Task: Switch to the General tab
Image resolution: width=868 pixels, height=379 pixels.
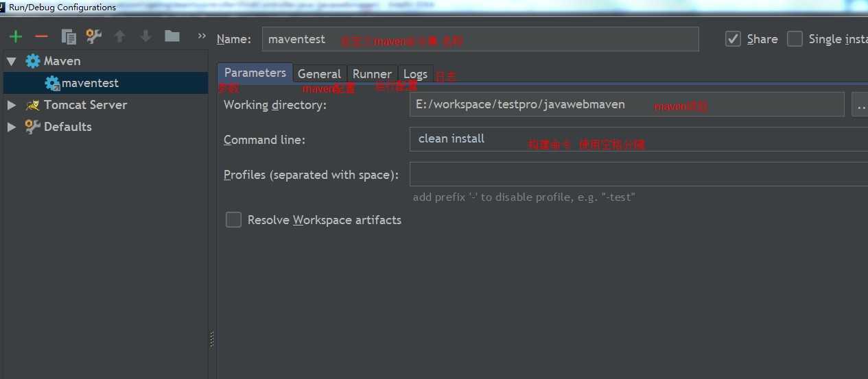Action: (319, 73)
